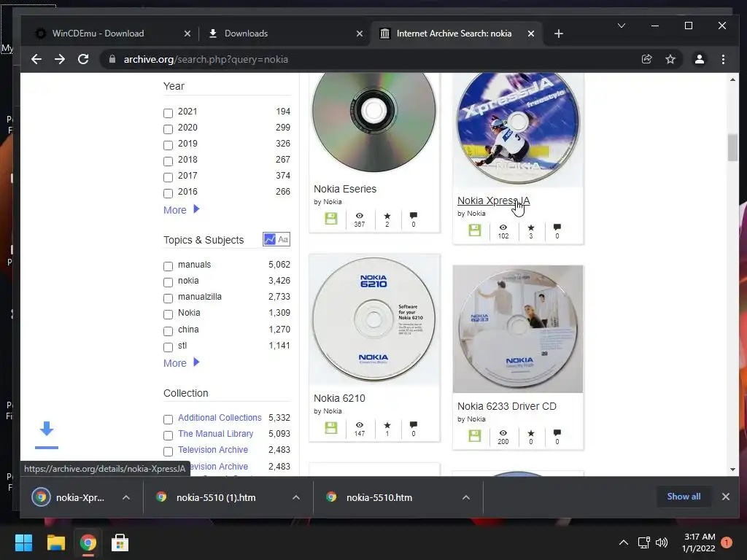Switch to Downloads tab
Screen dimensions: 747x560
point(246,34)
